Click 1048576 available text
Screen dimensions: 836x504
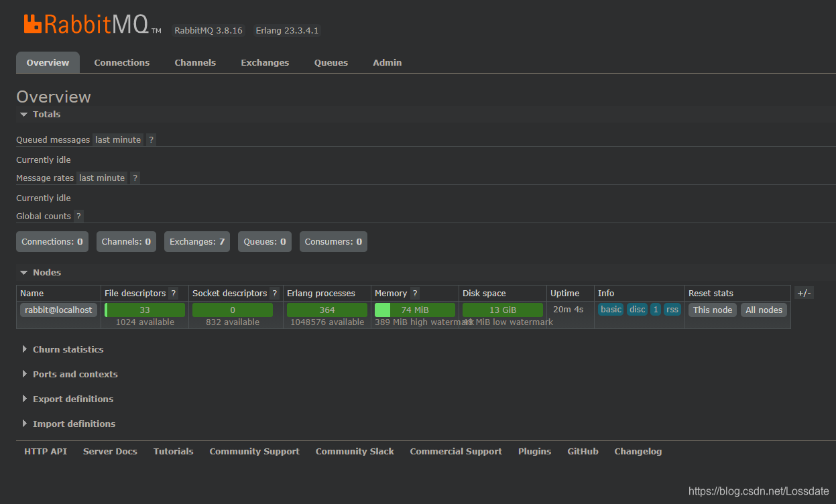point(327,322)
